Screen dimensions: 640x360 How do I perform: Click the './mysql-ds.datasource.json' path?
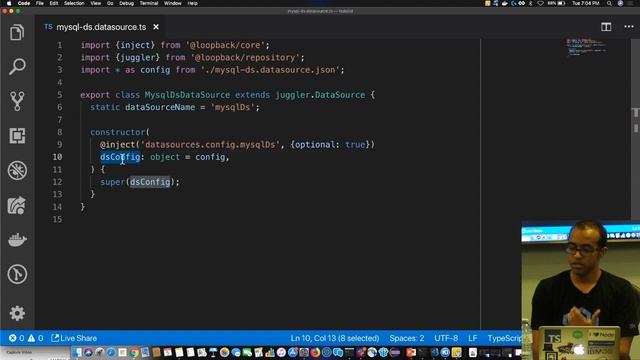tap(270, 70)
